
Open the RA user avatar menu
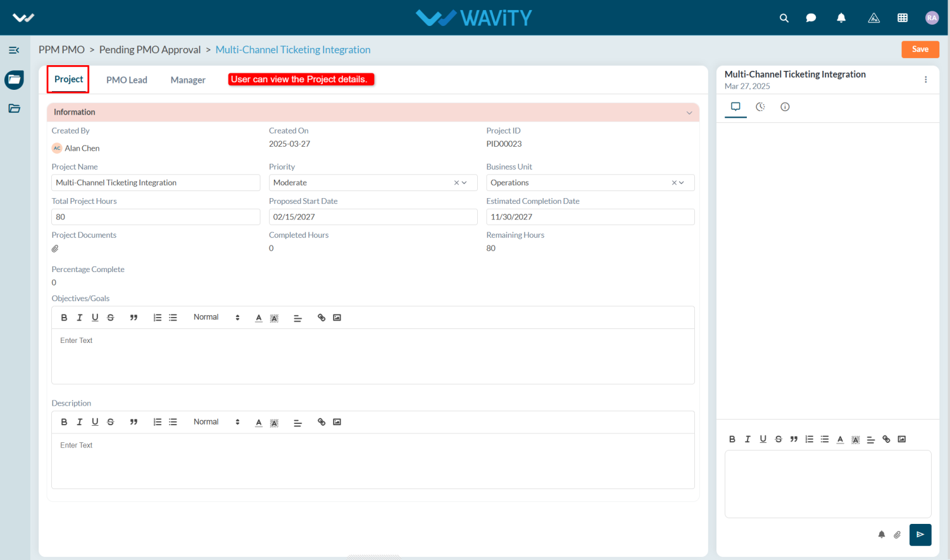[x=932, y=18]
